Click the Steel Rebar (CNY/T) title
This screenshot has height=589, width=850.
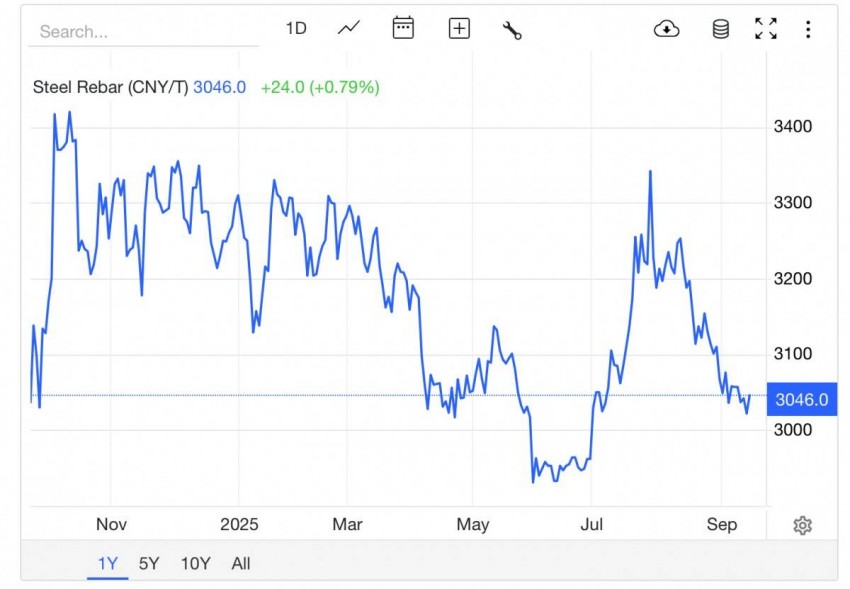coord(110,87)
